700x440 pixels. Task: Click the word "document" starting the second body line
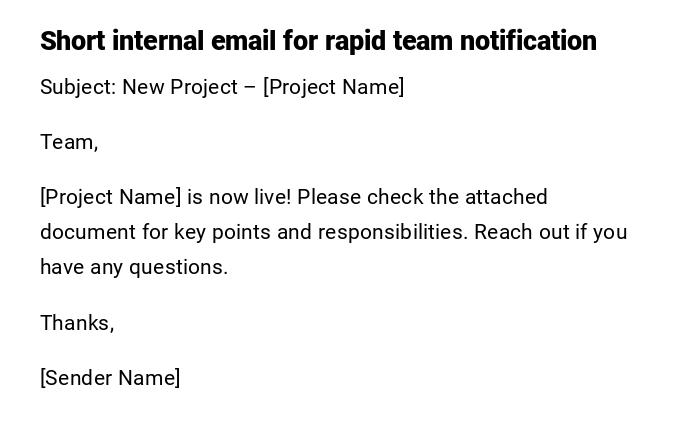87,232
